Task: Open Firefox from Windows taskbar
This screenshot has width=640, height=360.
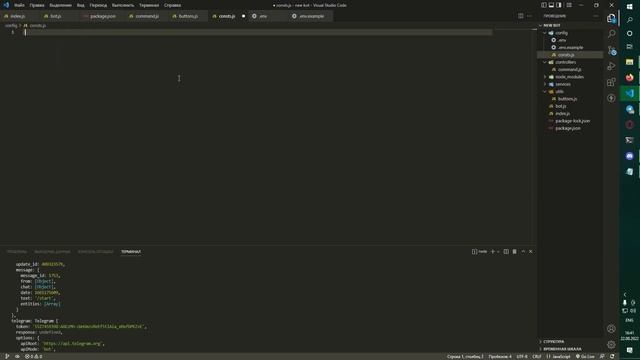Action: click(x=629, y=78)
